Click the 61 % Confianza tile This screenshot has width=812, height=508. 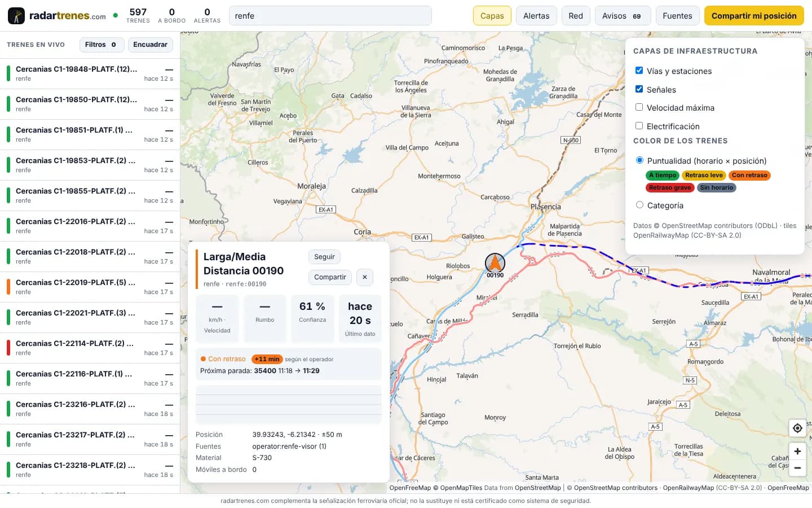click(312, 318)
